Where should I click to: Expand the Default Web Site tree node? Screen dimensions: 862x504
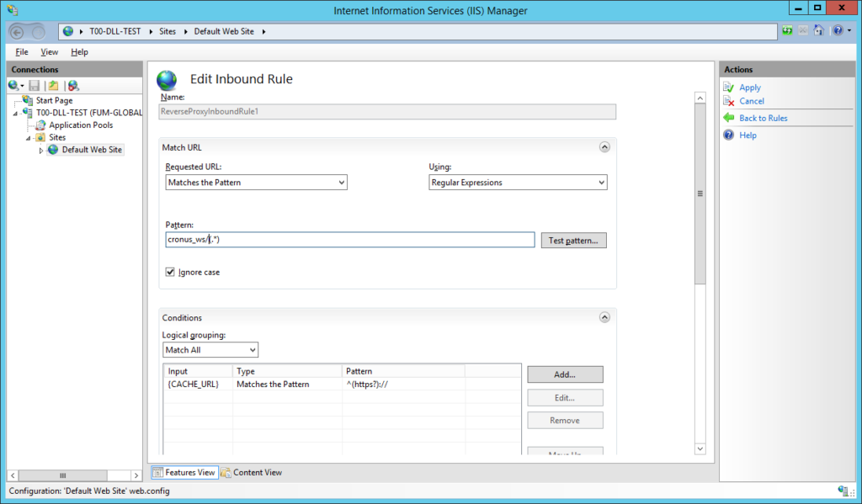40,150
